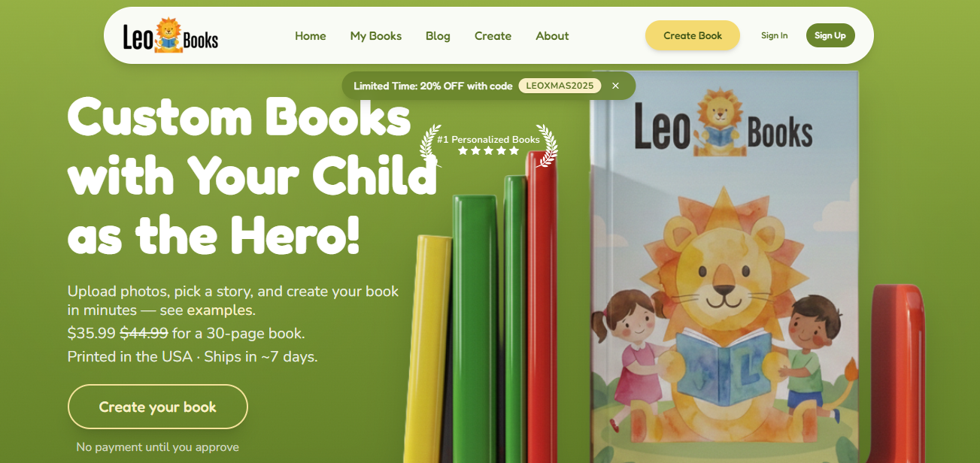Image resolution: width=980 pixels, height=463 pixels.
Task: Click the five-star rating row
Action: (x=489, y=151)
